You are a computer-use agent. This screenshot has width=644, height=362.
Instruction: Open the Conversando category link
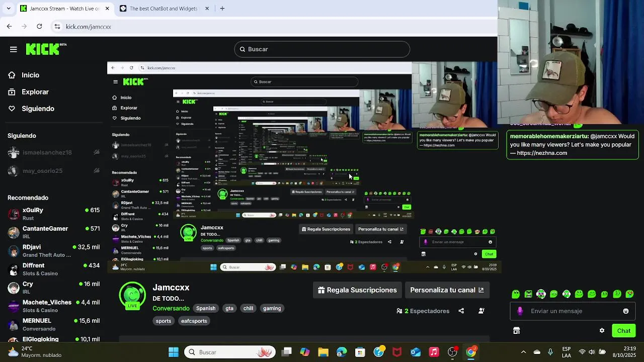171,308
